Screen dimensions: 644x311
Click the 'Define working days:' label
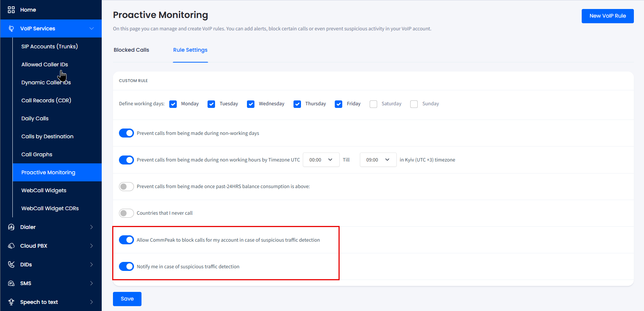[x=141, y=104]
